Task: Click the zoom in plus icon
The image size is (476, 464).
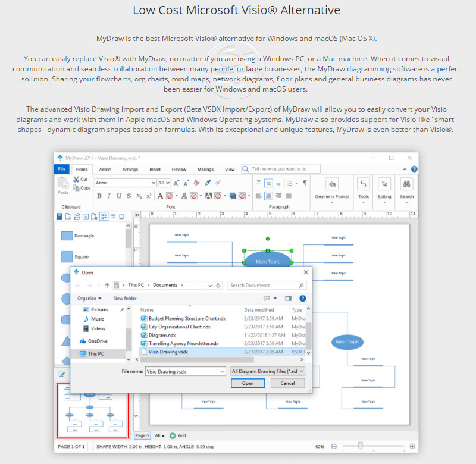Action: [412, 446]
